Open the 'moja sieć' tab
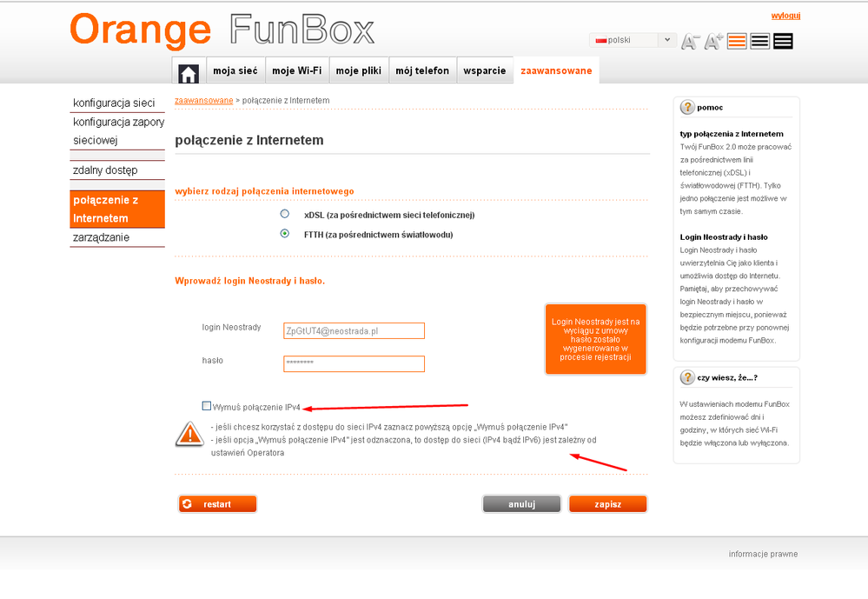This screenshot has width=868, height=599. coord(235,70)
